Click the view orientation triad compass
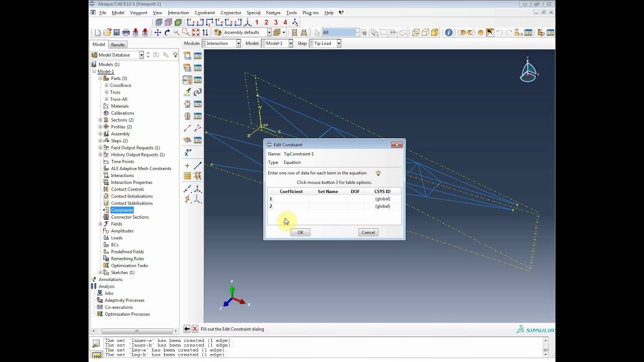Screen dimensions: 644x362 [x=528, y=70]
